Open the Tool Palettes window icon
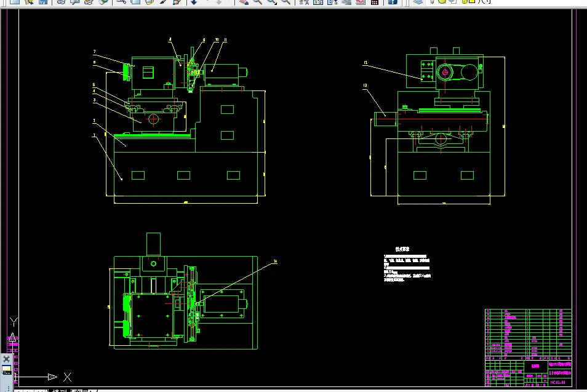This screenshot has height=392, width=587. pyautogui.click(x=332, y=1)
